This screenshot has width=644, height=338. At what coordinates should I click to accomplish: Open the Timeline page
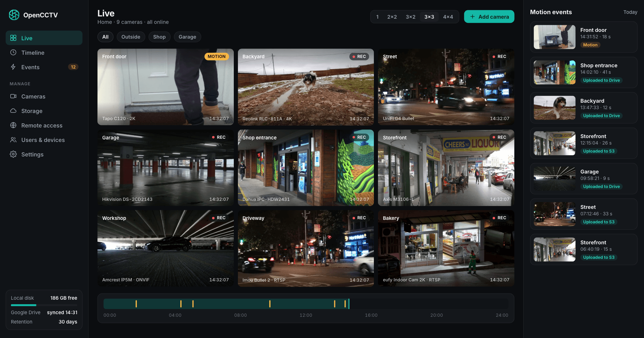(x=44, y=52)
